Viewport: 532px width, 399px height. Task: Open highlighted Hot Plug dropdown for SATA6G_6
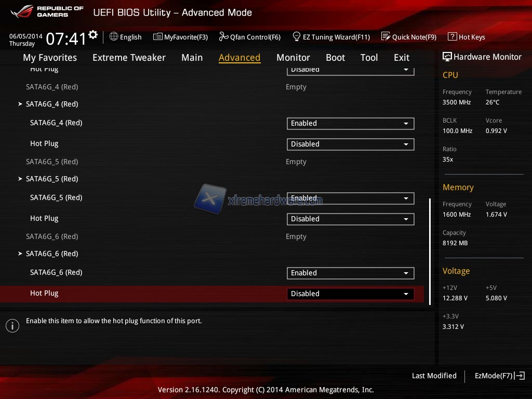pyautogui.click(x=350, y=294)
